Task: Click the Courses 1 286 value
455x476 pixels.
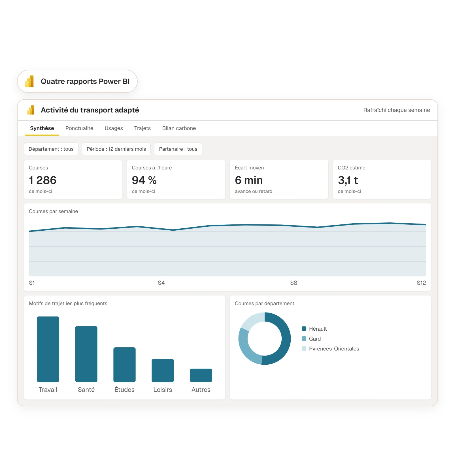Action: coord(42,180)
